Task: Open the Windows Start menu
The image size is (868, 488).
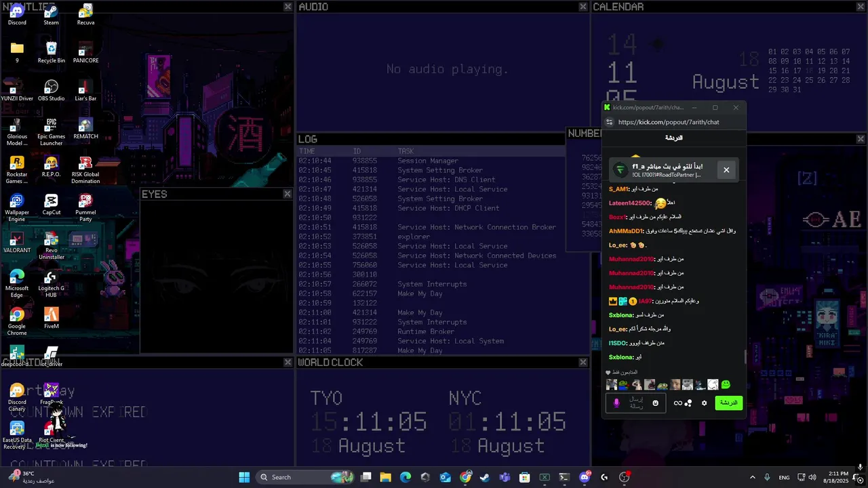Action: [244, 477]
